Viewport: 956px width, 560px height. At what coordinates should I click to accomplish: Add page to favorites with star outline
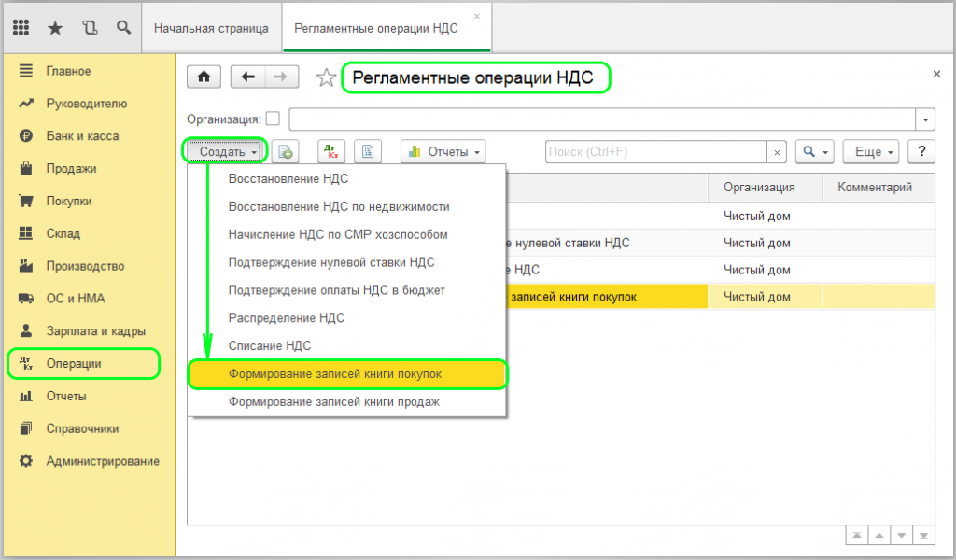(x=326, y=78)
